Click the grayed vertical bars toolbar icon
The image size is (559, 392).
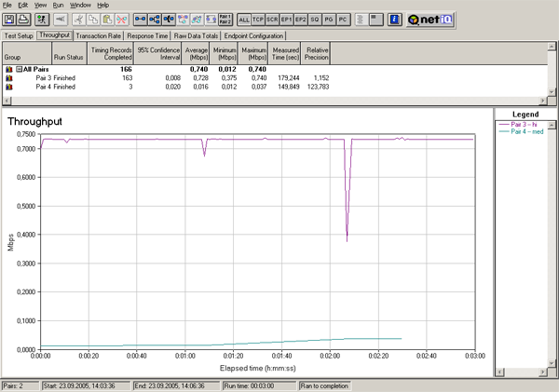tap(361, 20)
